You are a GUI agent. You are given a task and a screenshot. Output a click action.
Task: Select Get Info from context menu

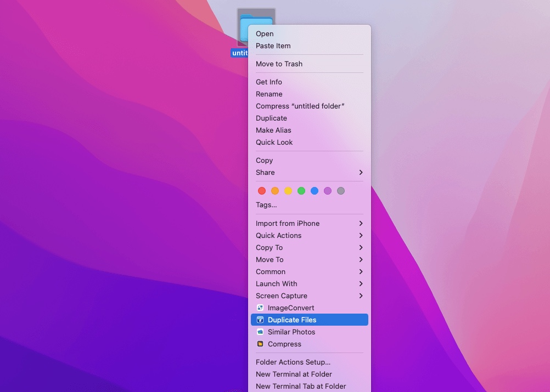tap(269, 82)
